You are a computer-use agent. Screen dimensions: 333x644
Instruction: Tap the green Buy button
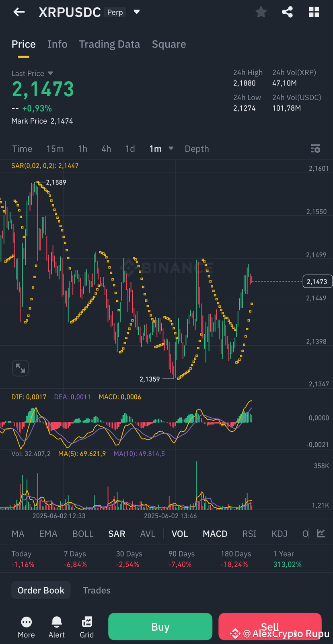point(160,627)
